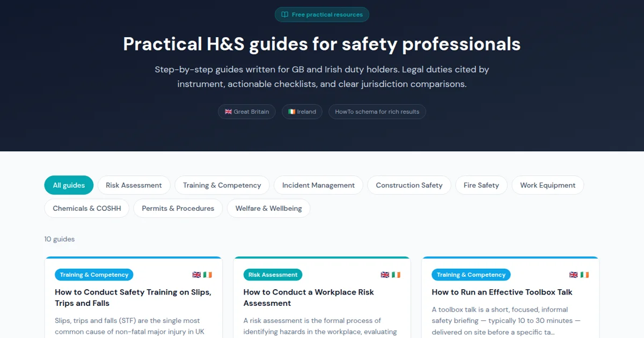Select the All guides filter

[69, 185]
